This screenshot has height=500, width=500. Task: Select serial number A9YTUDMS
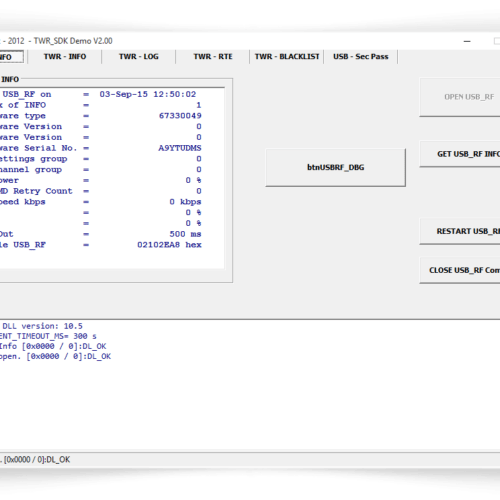click(180, 148)
